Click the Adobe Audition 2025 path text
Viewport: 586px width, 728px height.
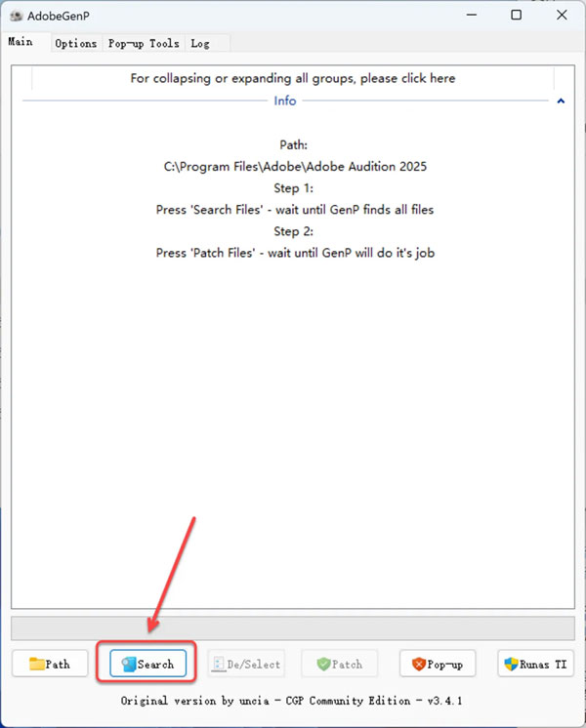pyautogui.click(x=295, y=166)
